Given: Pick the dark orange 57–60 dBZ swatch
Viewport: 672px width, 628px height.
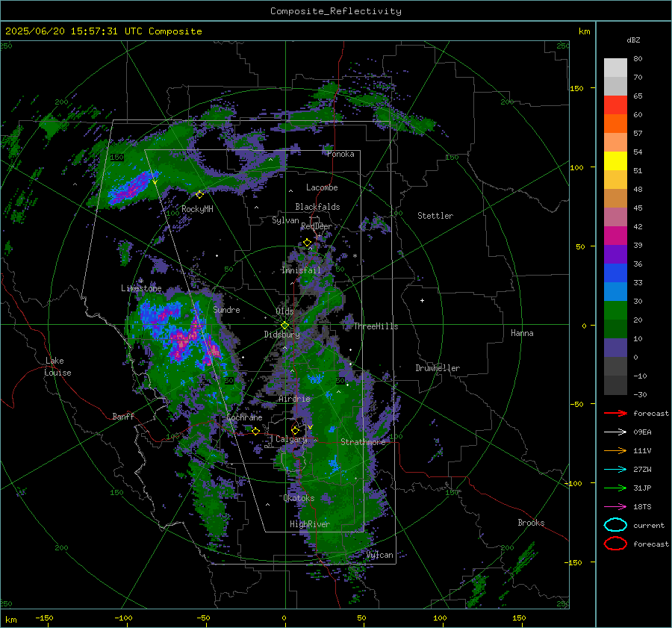Looking at the screenshot, I should [615, 124].
